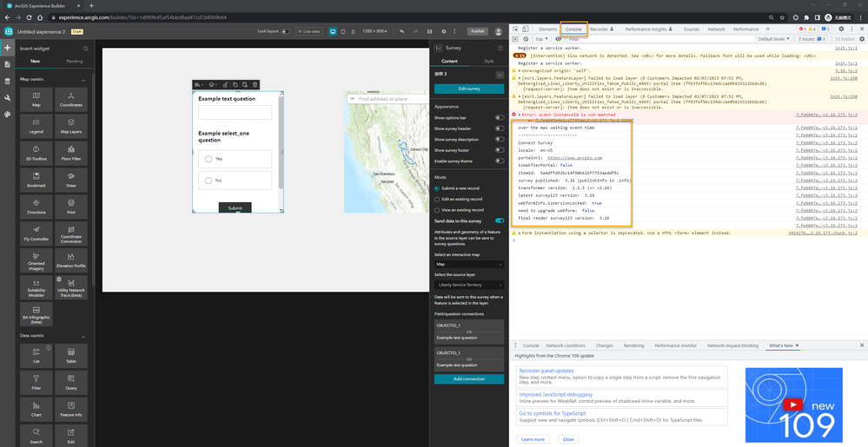This screenshot has width=868, height=447.
Task: Select Submit a new record mode
Action: pos(437,188)
